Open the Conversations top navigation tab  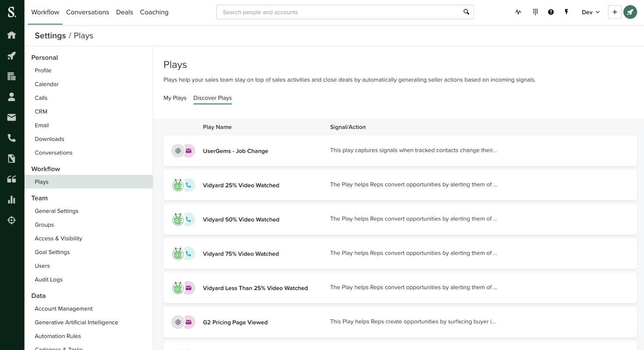click(x=88, y=12)
